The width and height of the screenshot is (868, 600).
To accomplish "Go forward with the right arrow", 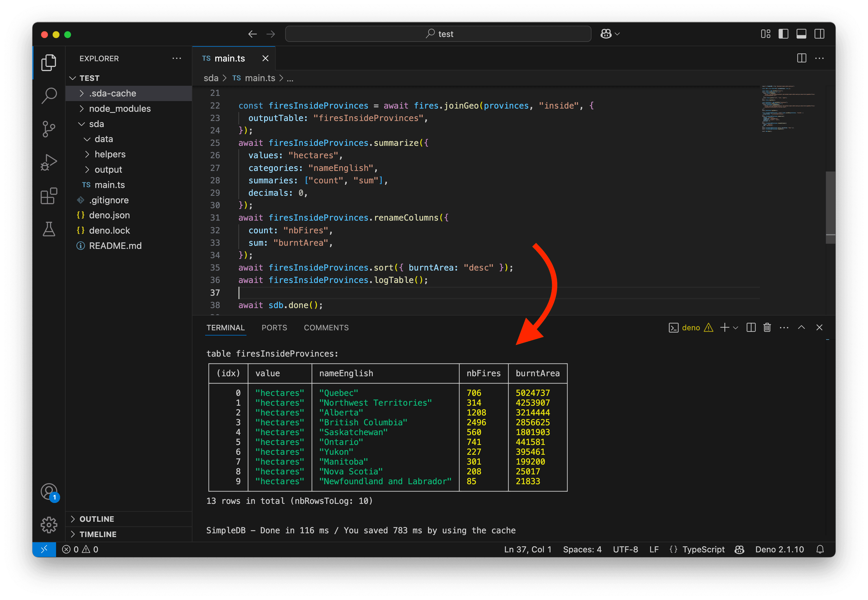I will coord(270,34).
